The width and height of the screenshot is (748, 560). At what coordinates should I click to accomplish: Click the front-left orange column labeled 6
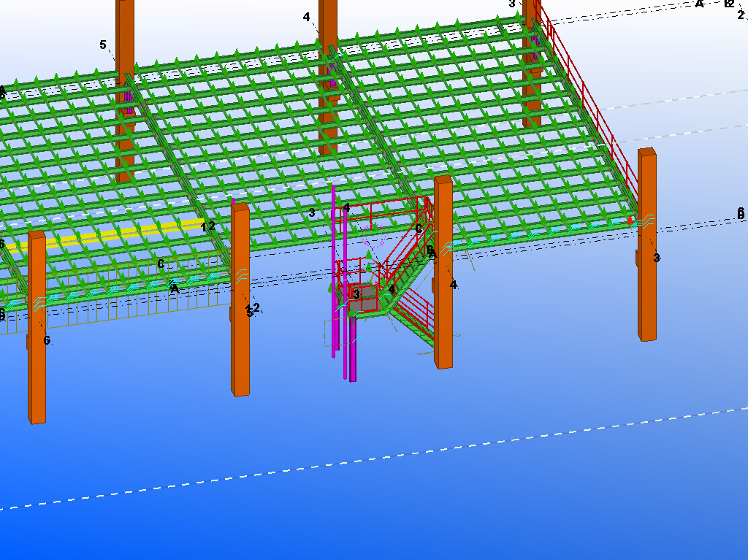point(37,365)
